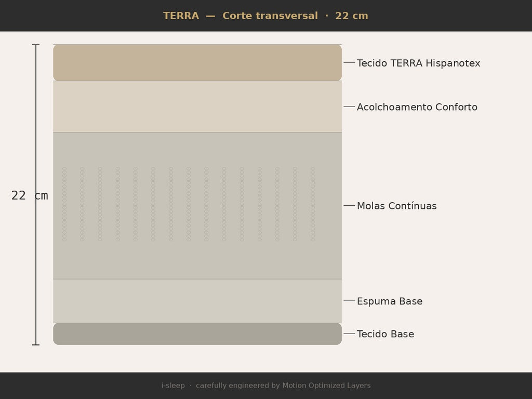Select the beige comfort padding layer
The width and height of the screenshot is (532, 399).
197,107
